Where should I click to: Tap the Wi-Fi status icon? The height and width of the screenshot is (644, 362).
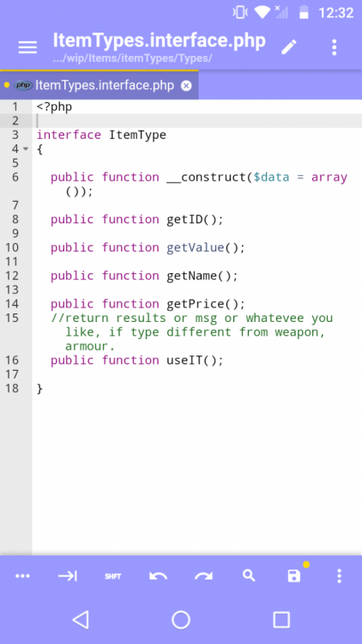(262, 12)
